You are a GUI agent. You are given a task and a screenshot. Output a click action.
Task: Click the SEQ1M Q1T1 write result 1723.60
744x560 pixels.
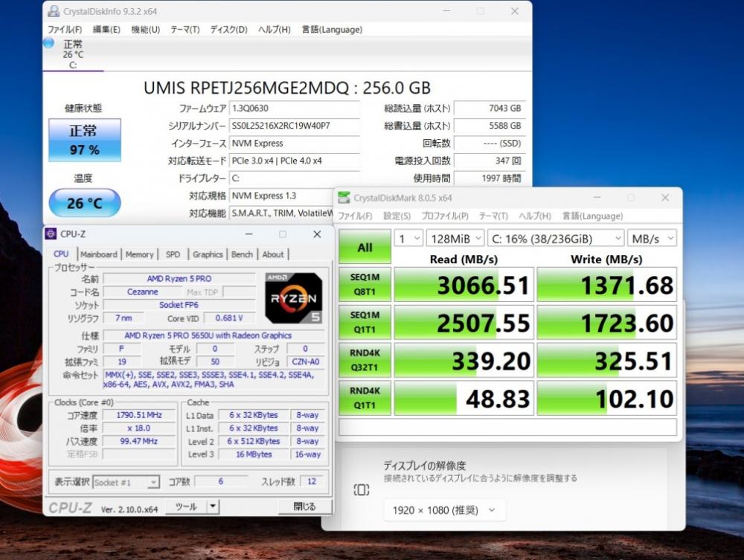pyautogui.click(x=607, y=323)
